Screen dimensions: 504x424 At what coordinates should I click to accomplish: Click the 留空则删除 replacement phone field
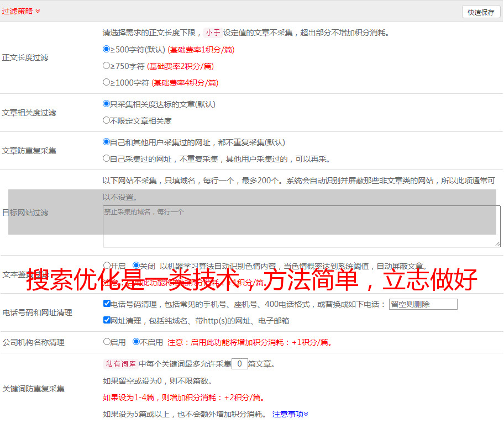click(x=423, y=304)
